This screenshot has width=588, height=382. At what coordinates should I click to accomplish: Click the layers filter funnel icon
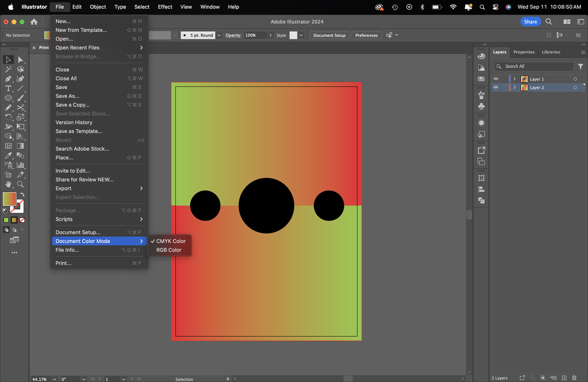tap(580, 66)
